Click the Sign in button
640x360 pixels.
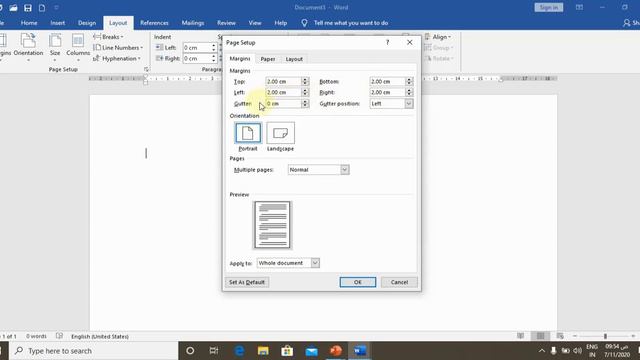[x=549, y=7]
